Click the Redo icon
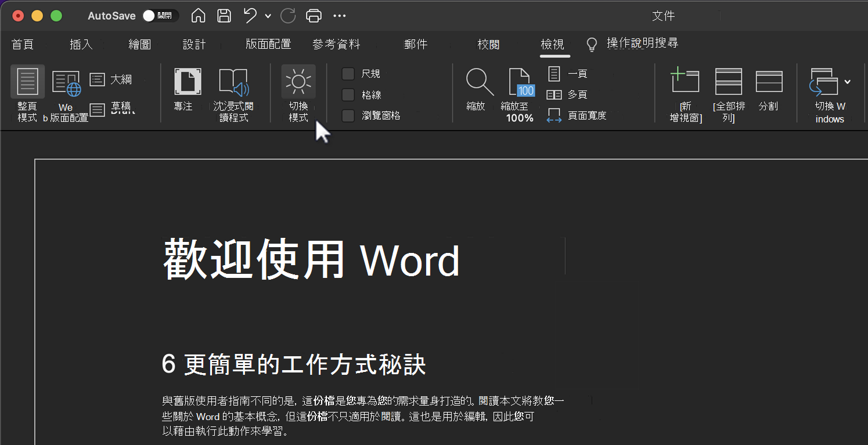The image size is (868, 445). (288, 16)
